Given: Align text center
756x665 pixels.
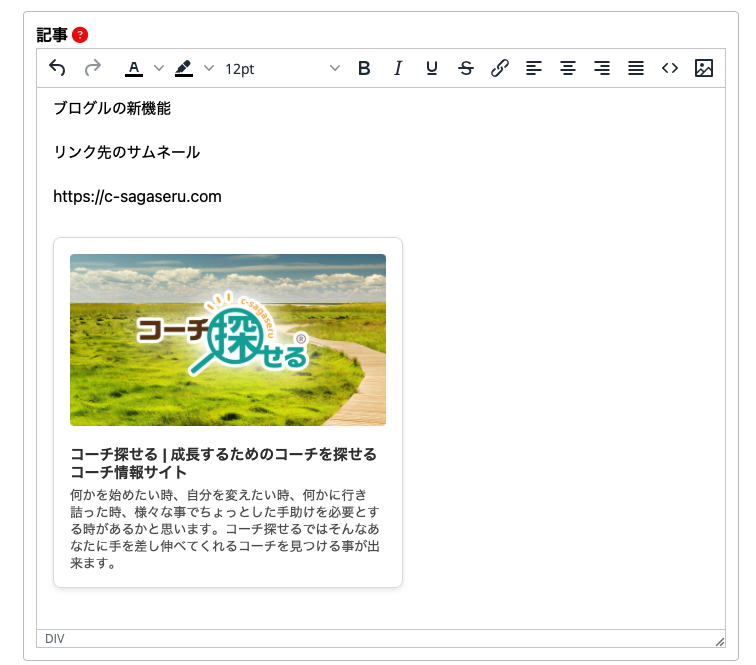Looking at the screenshot, I should [568, 68].
